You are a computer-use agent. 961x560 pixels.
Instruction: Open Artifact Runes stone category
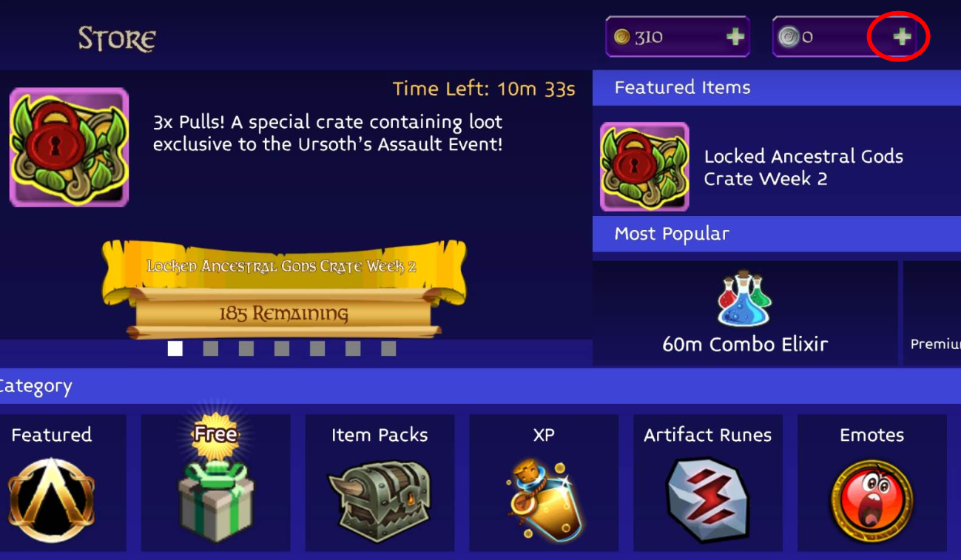point(708,482)
